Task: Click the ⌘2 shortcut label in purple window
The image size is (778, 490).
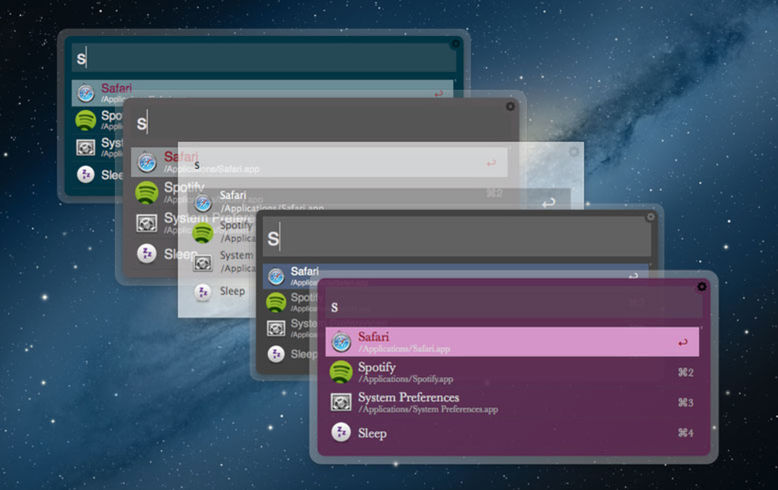Action: (686, 372)
